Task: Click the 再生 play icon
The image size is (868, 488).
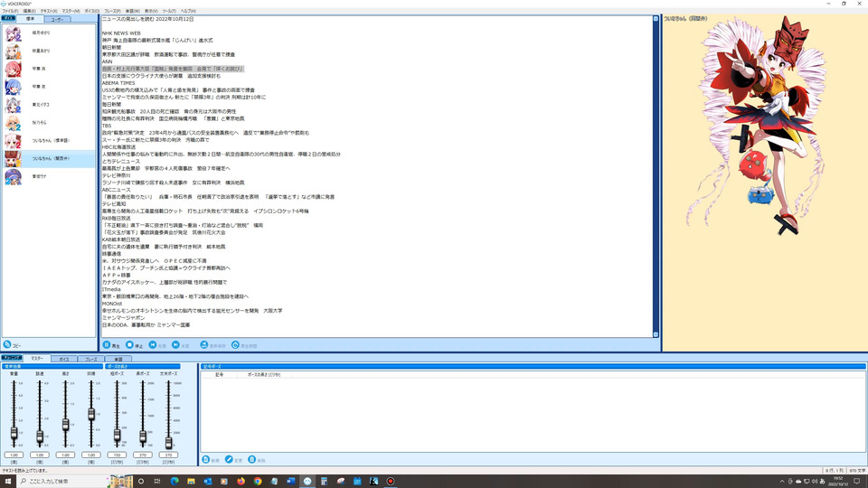Action: (x=107, y=344)
